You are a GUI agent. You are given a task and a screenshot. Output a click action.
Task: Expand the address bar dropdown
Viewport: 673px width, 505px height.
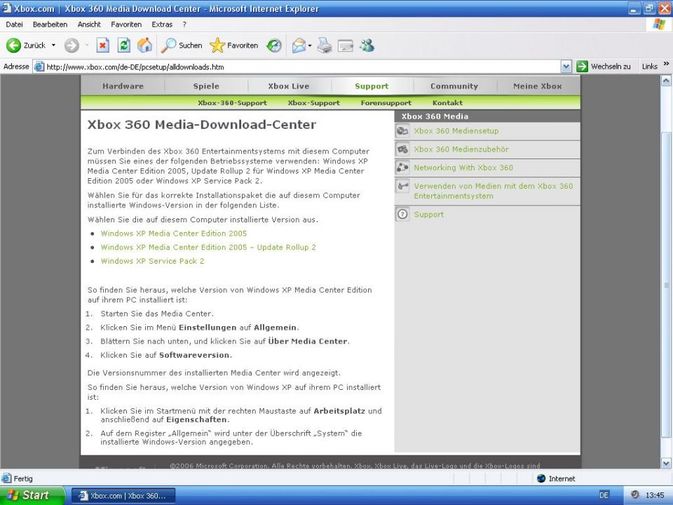click(x=566, y=67)
